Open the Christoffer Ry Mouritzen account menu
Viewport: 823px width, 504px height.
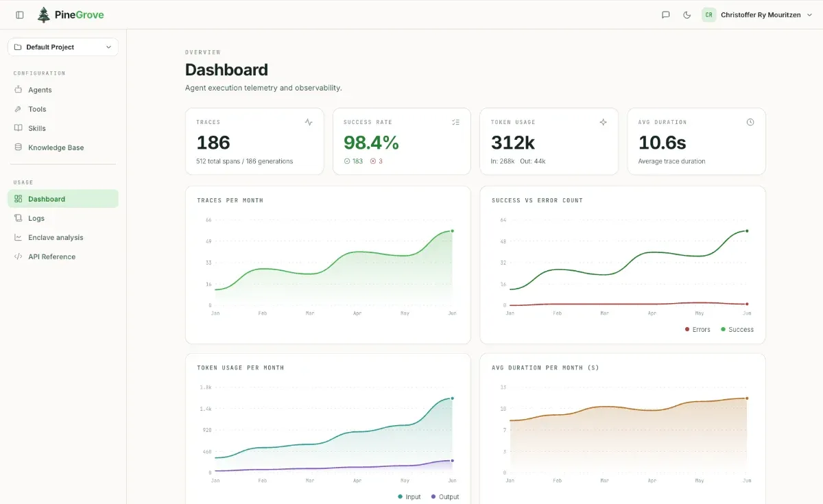(757, 14)
